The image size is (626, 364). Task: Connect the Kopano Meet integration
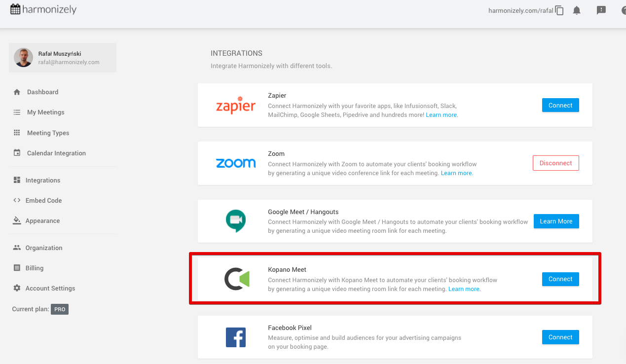(x=560, y=279)
